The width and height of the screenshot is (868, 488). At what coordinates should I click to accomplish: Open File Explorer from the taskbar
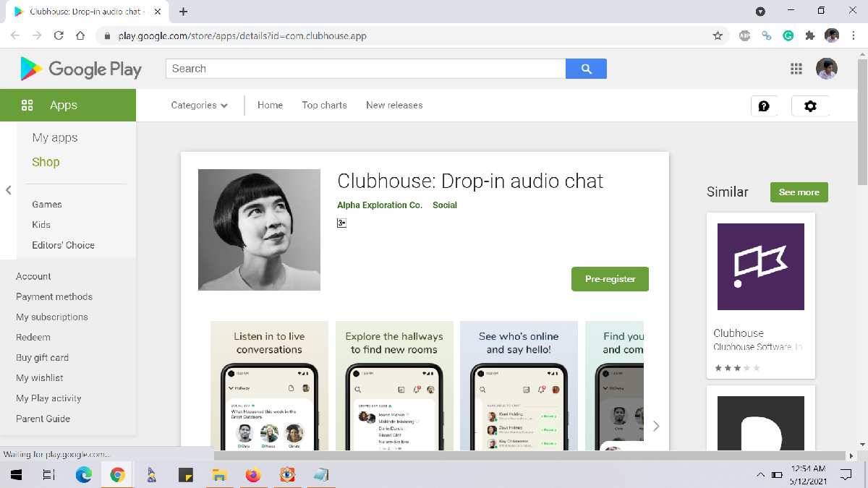[x=219, y=475]
